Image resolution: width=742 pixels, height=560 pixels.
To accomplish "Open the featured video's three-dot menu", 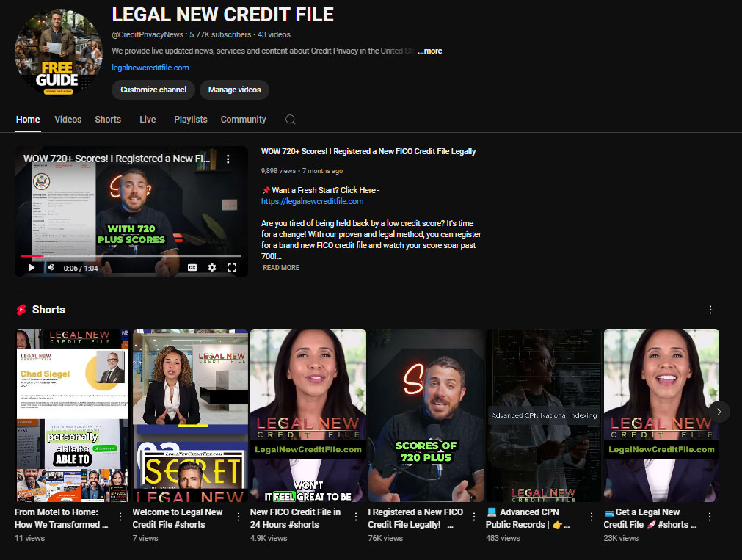I will (228, 159).
